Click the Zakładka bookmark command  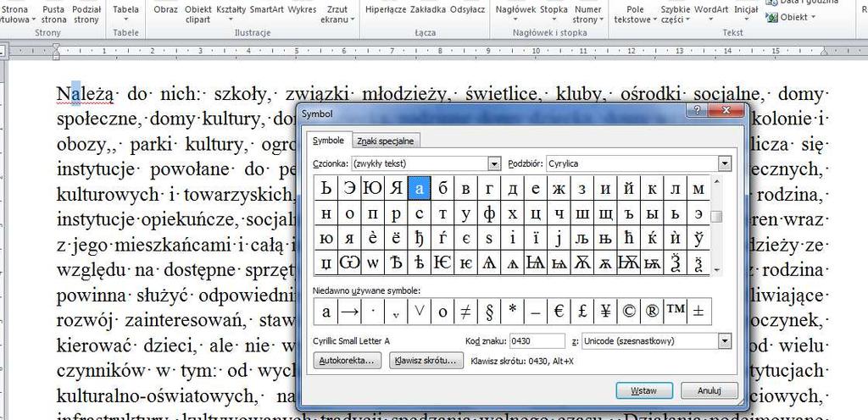click(x=428, y=10)
